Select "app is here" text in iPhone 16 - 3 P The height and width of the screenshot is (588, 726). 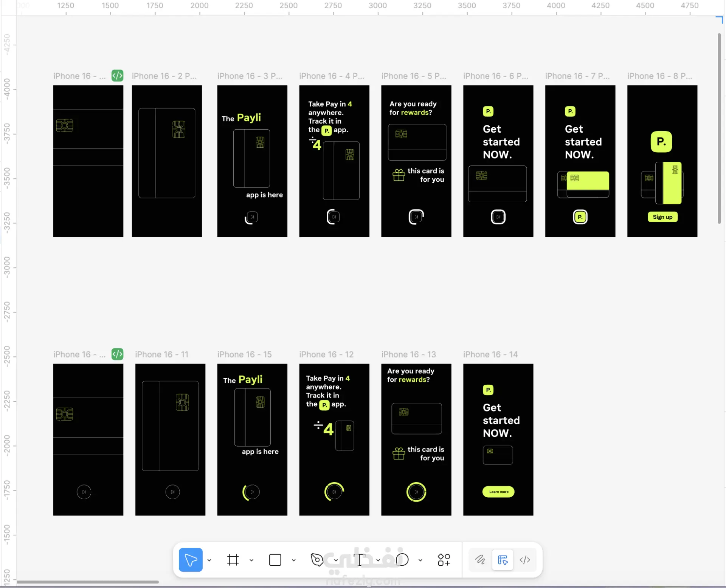coord(265,195)
